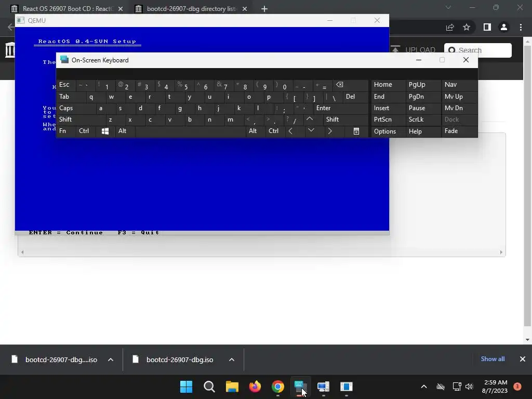The height and width of the screenshot is (399, 532).
Task: Expand options for second bootcd-26907-dbg.iso download
Action: coord(232,360)
